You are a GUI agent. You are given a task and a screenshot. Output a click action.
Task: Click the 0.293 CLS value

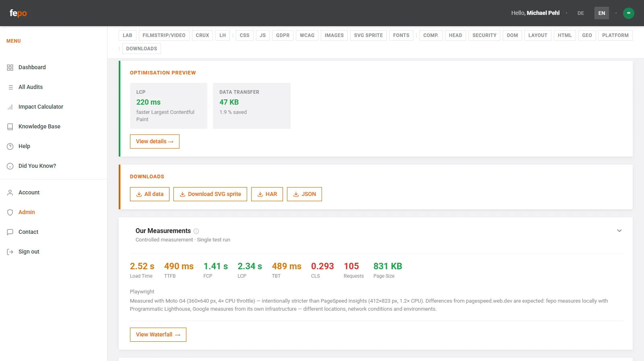click(x=322, y=266)
